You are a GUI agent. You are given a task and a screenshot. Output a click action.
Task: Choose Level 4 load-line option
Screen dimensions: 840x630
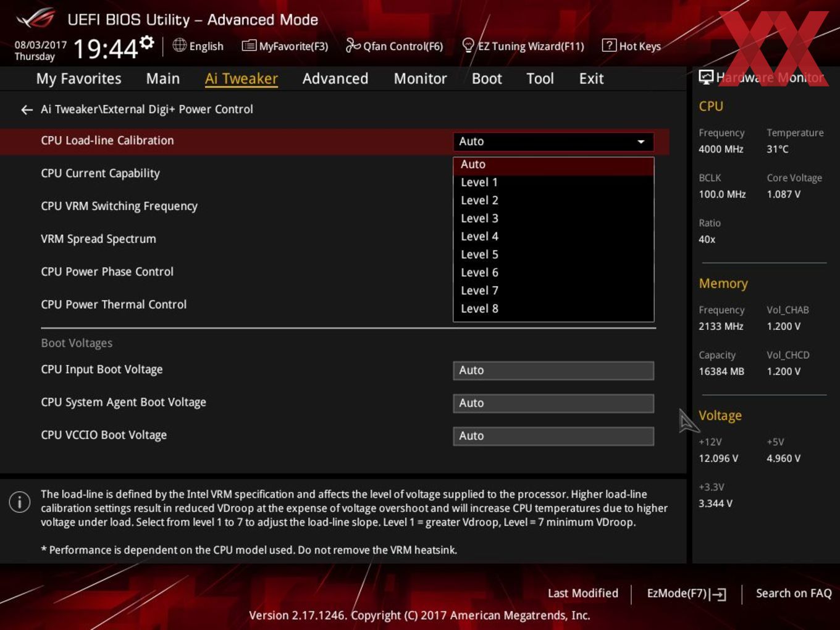coord(553,237)
